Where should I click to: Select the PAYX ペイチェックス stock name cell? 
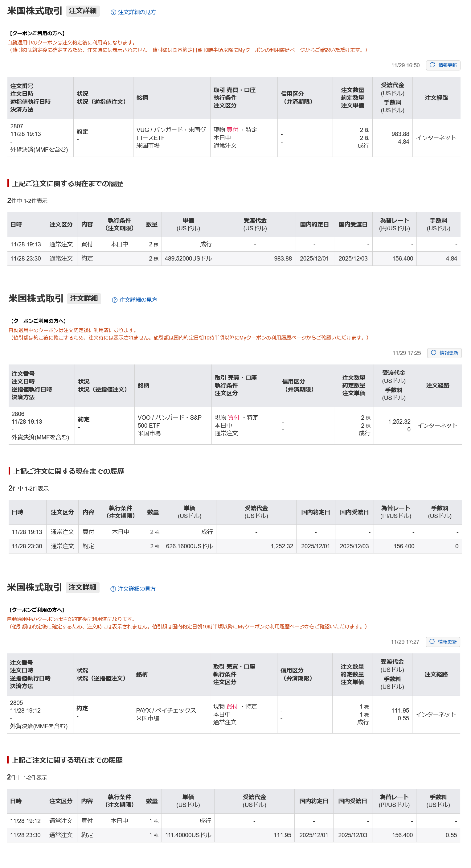(166, 714)
